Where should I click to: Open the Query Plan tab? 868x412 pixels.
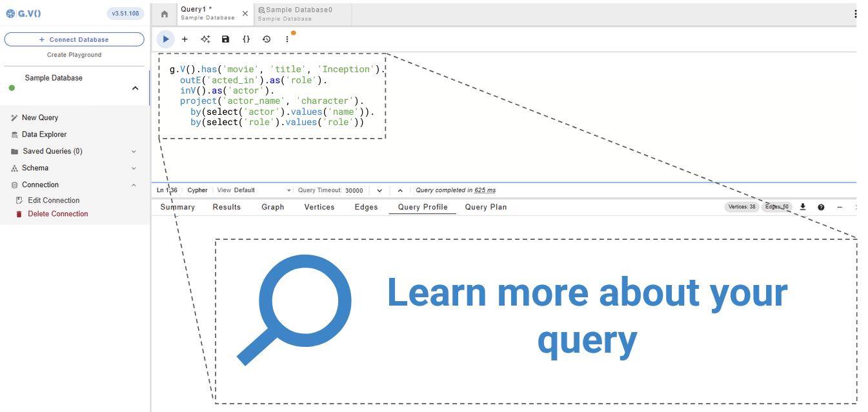tap(485, 207)
